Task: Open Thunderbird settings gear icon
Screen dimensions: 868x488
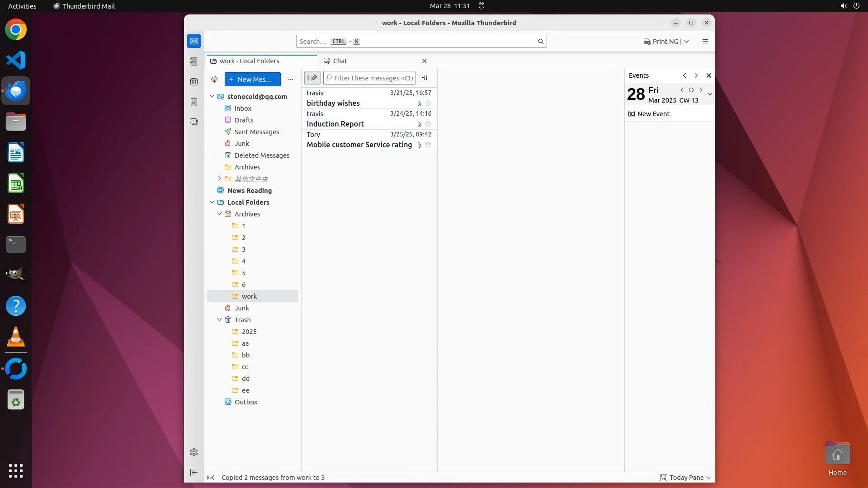Action: coord(194,452)
